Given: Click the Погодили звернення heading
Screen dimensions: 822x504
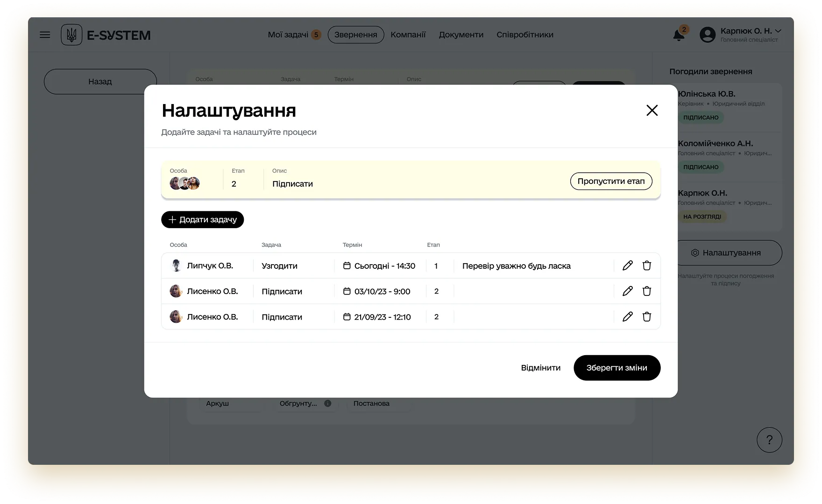Looking at the screenshot, I should coord(711,71).
